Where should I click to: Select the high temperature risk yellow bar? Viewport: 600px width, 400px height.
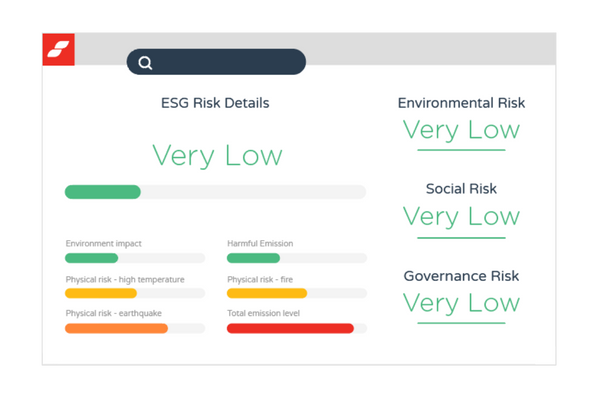pyautogui.click(x=134, y=293)
